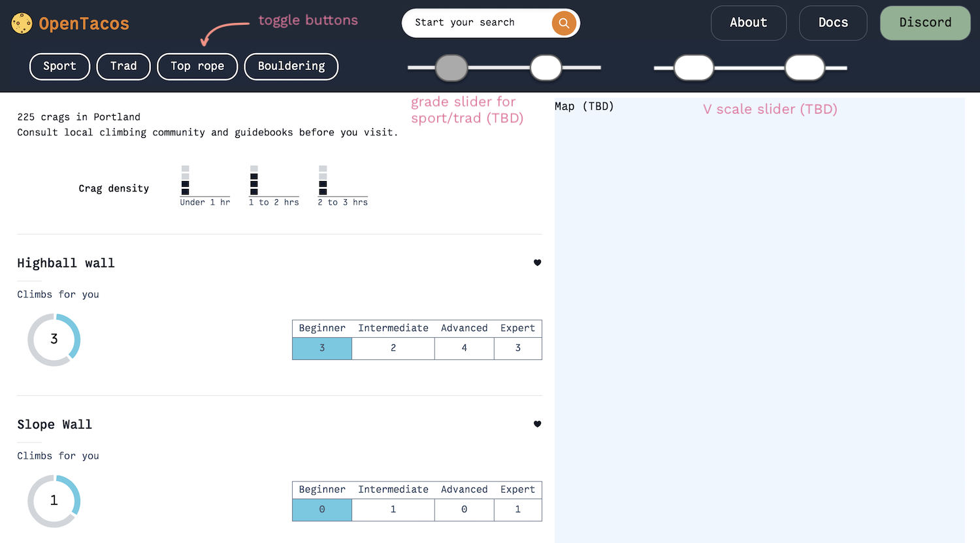
Task: Click the right V scale slider handle
Action: (805, 67)
